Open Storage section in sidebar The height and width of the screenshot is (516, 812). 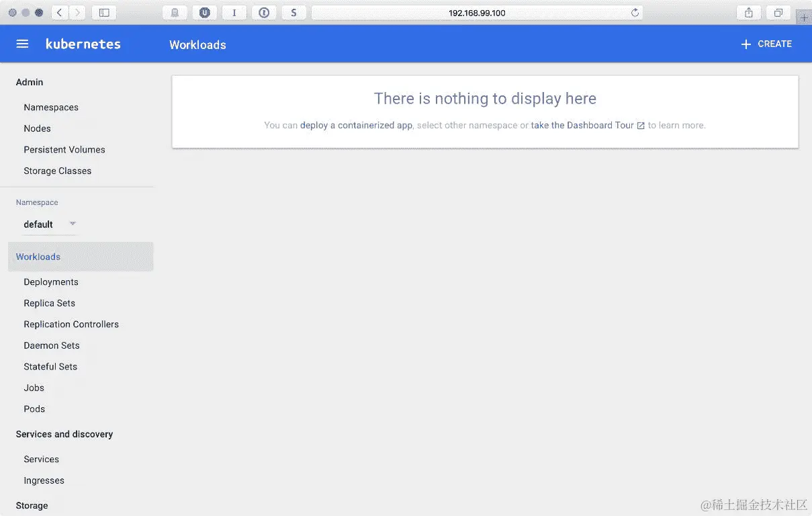pos(32,505)
